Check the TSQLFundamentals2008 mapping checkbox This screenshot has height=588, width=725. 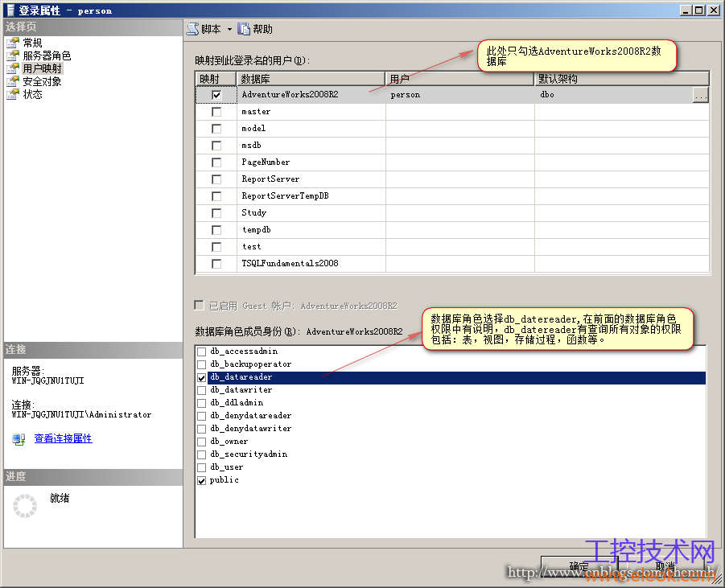tap(216, 264)
